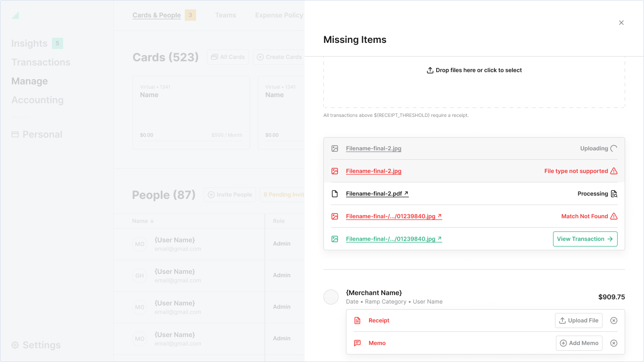Click red image icon of unsupported Filename-final-2.jpg
This screenshot has height=362, width=644.
click(x=335, y=171)
